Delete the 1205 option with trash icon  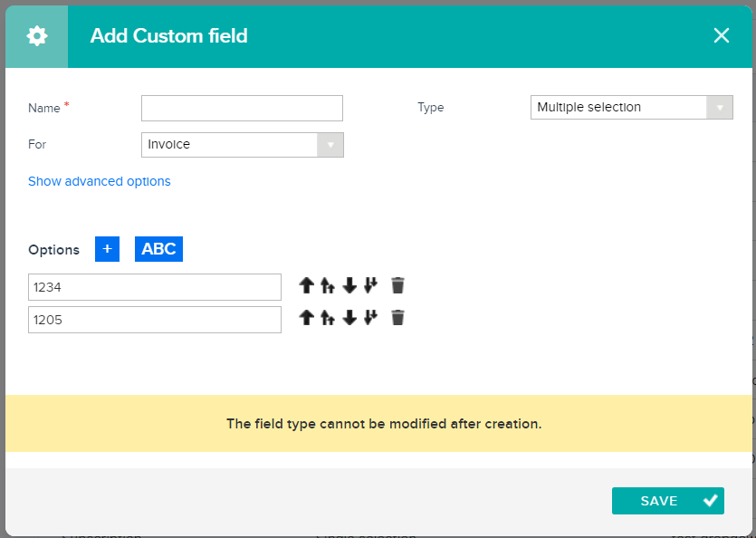397,318
